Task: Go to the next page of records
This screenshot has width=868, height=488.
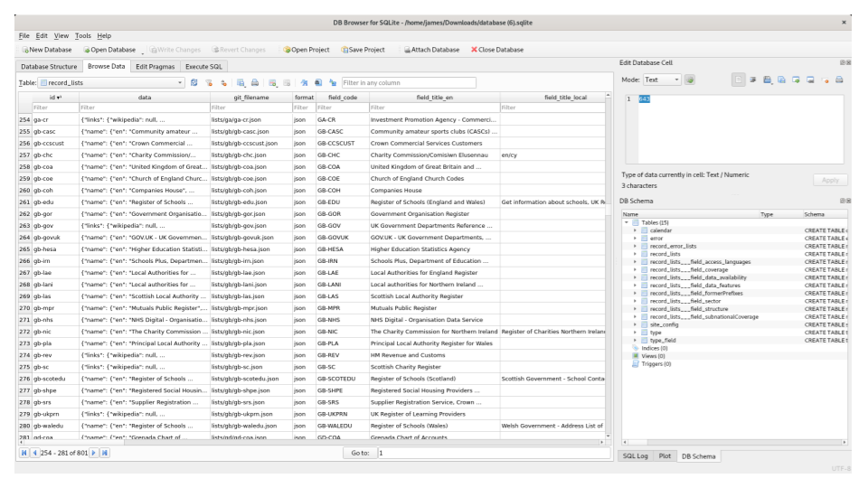Action: tap(93, 453)
